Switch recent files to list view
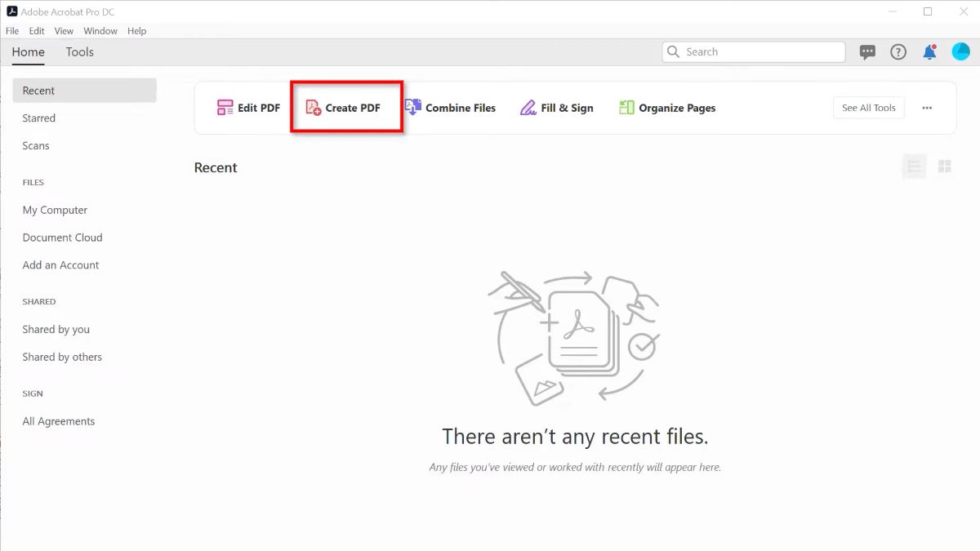 [x=914, y=167]
